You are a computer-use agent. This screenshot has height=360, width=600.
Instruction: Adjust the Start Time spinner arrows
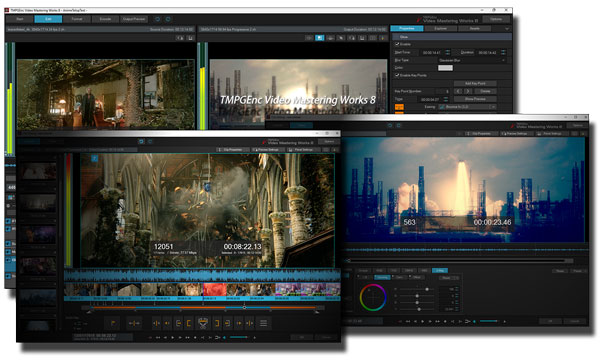tap(448, 52)
